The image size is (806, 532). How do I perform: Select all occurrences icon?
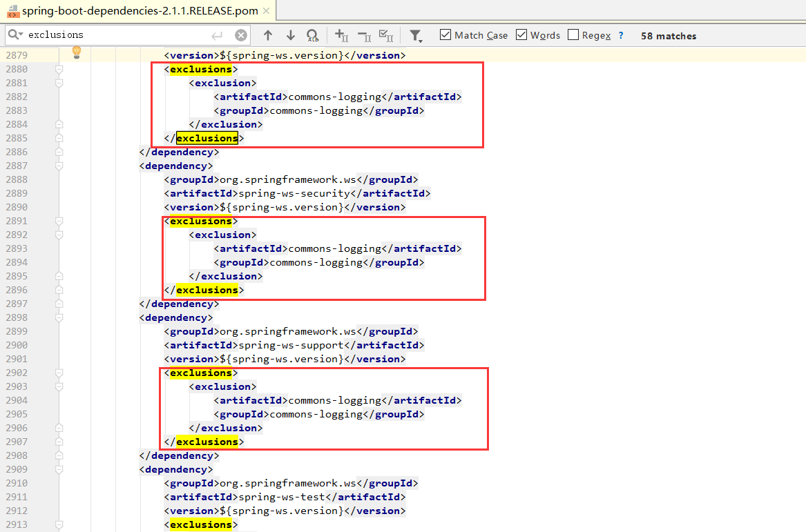pos(386,35)
